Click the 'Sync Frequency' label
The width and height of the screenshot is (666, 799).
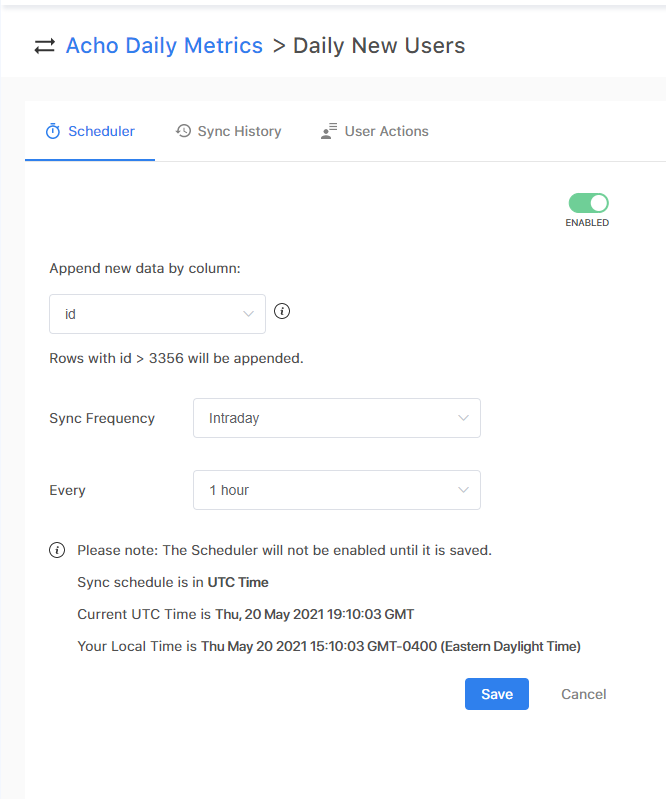pyautogui.click(x=102, y=418)
